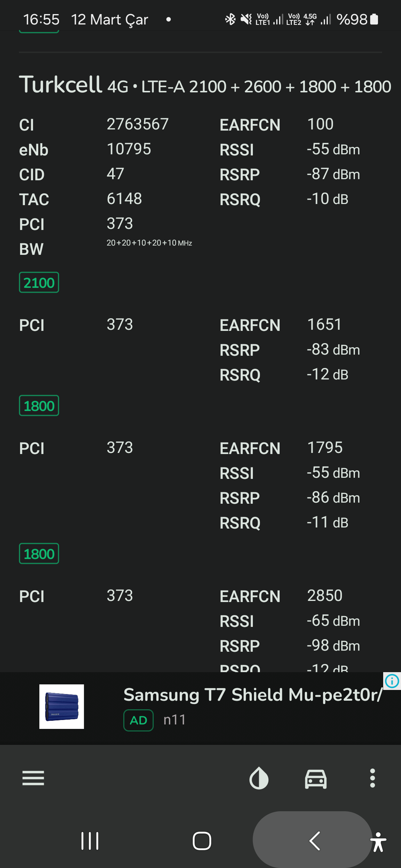Tap the green AD badge

(x=138, y=720)
